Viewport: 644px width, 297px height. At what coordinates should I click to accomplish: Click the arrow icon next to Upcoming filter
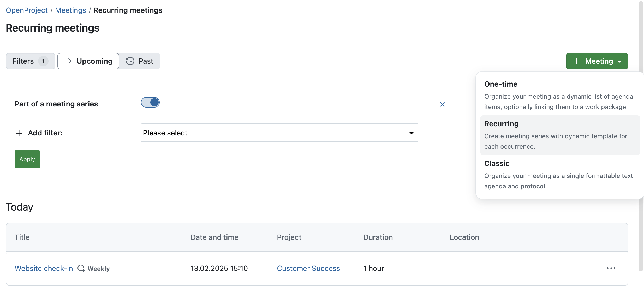(68, 61)
